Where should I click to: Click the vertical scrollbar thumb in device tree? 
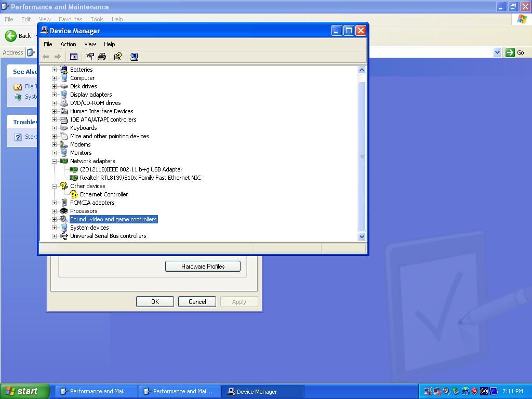click(x=362, y=157)
